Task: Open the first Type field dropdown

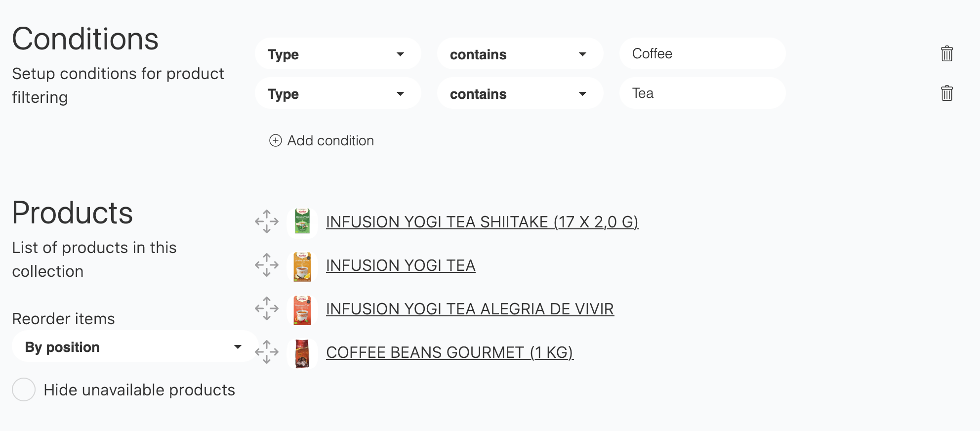Action: [337, 54]
